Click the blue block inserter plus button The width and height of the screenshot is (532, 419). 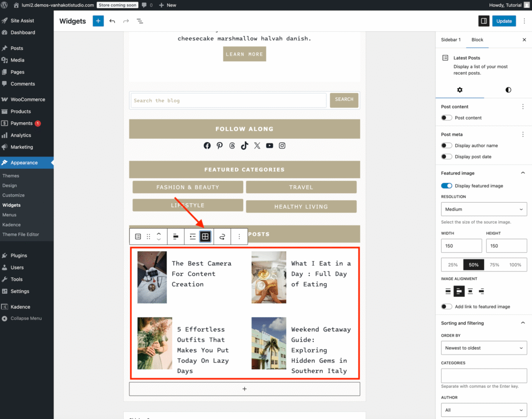pyautogui.click(x=98, y=21)
